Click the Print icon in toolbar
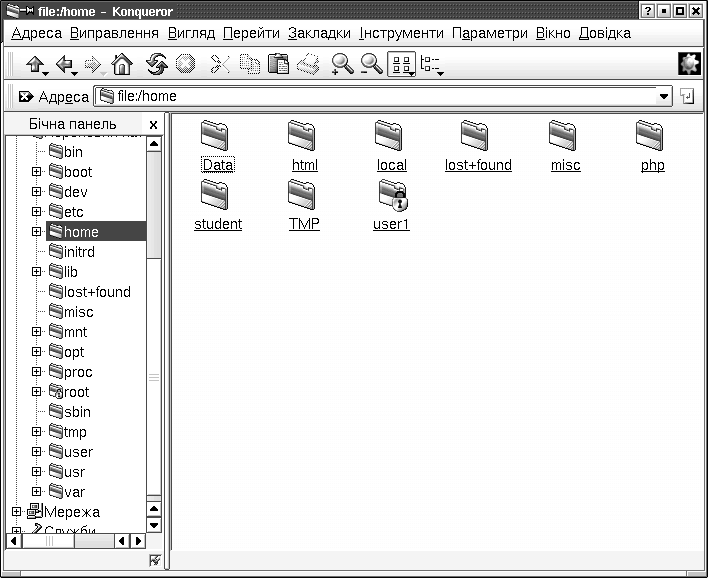Image resolution: width=708 pixels, height=578 pixels. (x=309, y=65)
